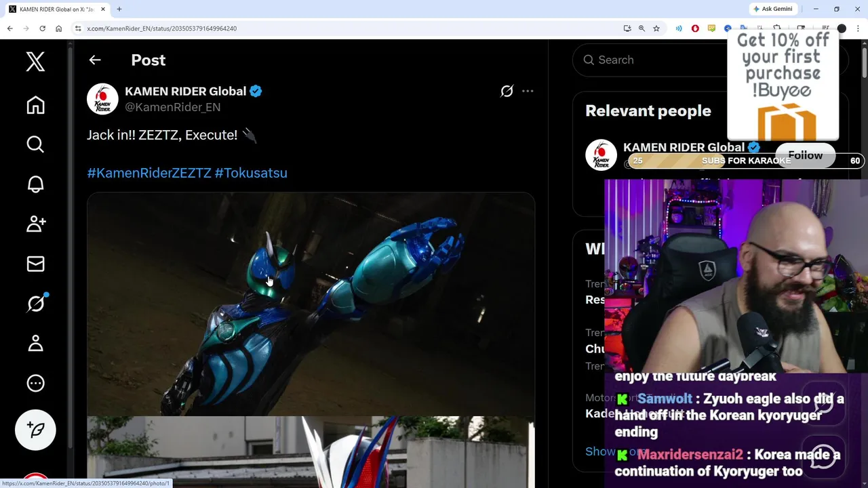868x488 pixels.
Task: Reload the current page
Action: [x=42, y=28]
